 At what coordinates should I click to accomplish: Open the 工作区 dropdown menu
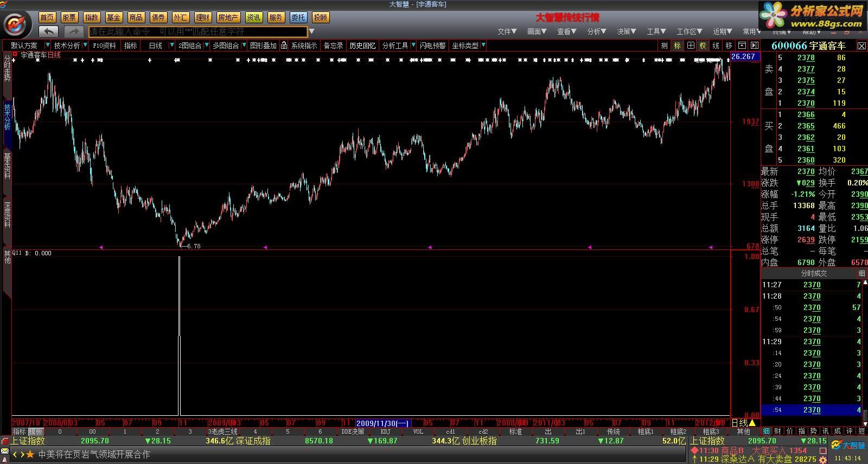[x=690, y=31]
